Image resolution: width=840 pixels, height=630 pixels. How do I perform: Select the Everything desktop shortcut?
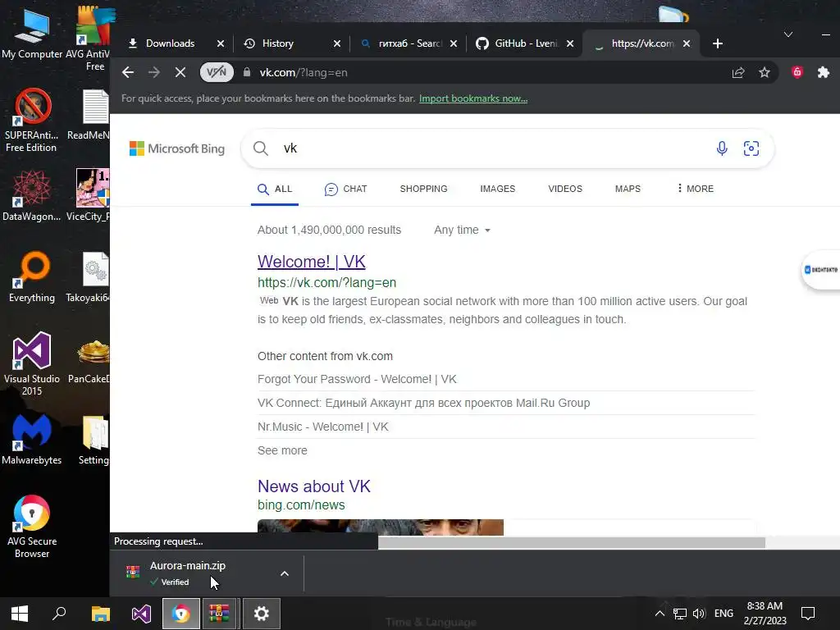click(32, 277)
